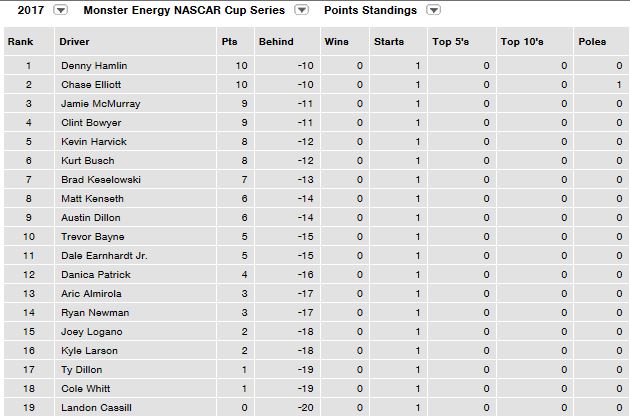
Task: Open Dale Earnhardt Jr. driver entry
Action: (103, 256)
